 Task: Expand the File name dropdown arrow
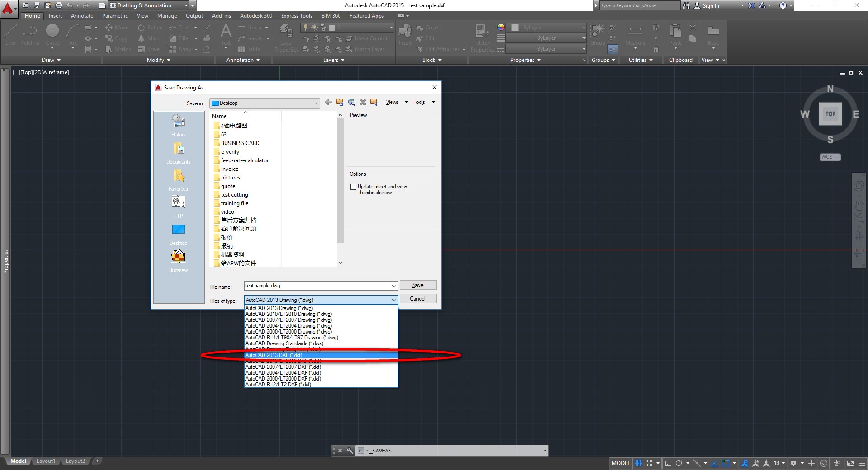(x=394, y=286)
